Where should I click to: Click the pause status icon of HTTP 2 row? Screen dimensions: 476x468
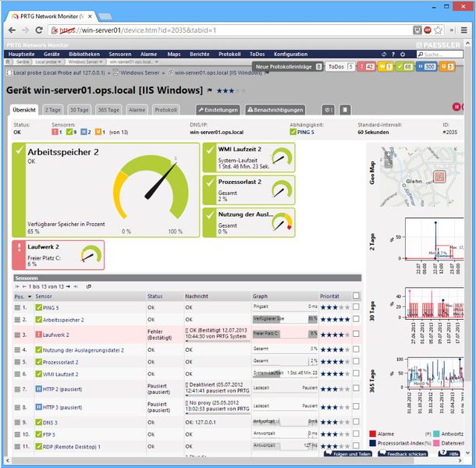coord(38,388)
